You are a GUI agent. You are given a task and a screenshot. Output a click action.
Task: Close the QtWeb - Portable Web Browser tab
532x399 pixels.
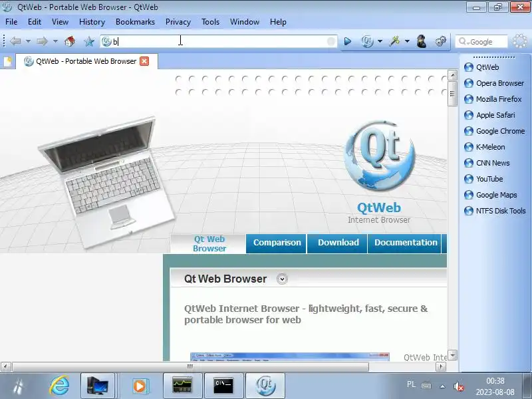point(144,61)
